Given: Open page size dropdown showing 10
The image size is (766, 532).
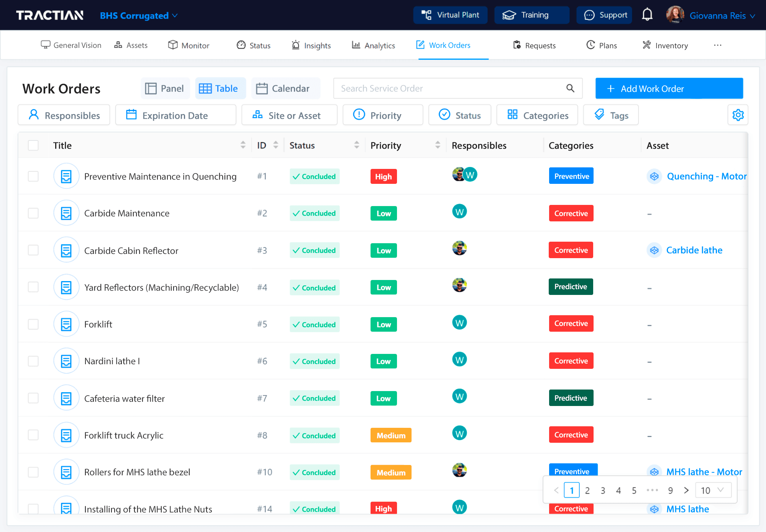Looking at the screenshot, I should coord(712,490).
